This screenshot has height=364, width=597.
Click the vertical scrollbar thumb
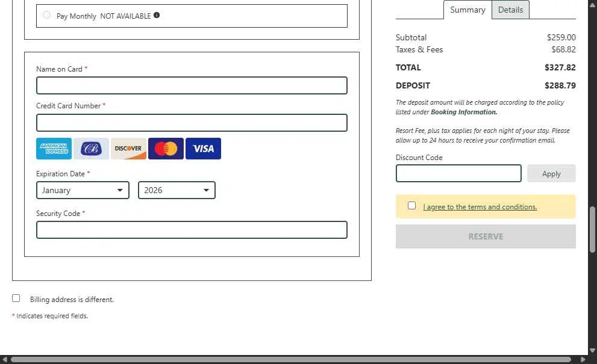(x=592, y=230)
